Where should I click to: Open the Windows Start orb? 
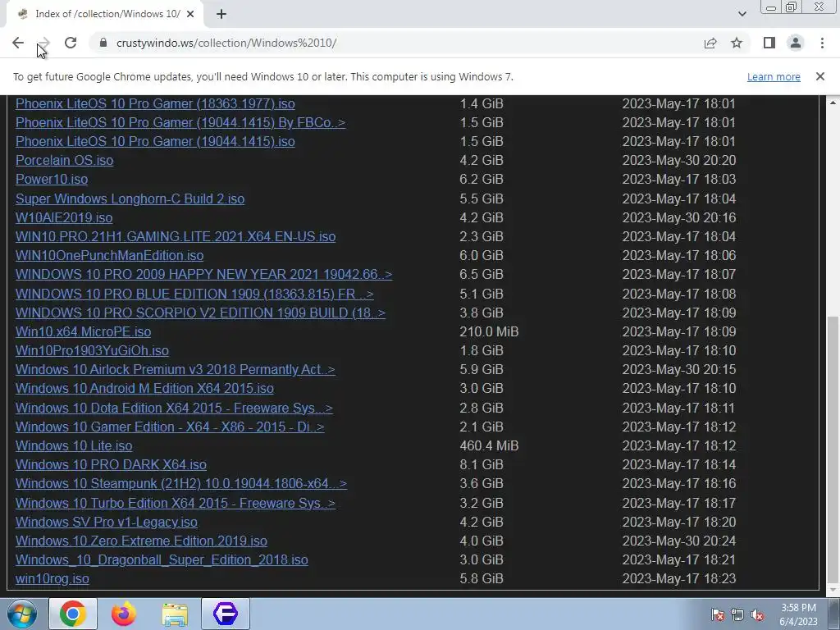[22, 614]
